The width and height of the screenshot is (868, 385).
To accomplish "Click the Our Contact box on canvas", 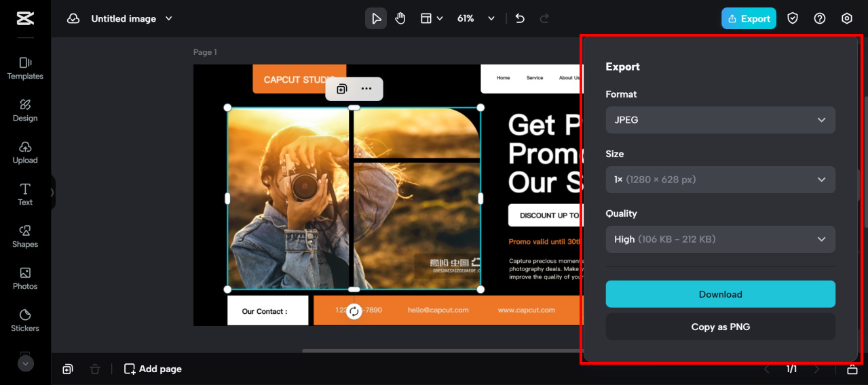I will [x=267, y=311].
